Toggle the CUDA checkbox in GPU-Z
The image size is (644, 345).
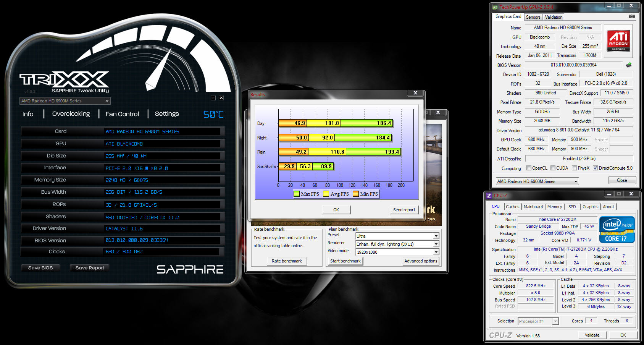pos(553,168)
